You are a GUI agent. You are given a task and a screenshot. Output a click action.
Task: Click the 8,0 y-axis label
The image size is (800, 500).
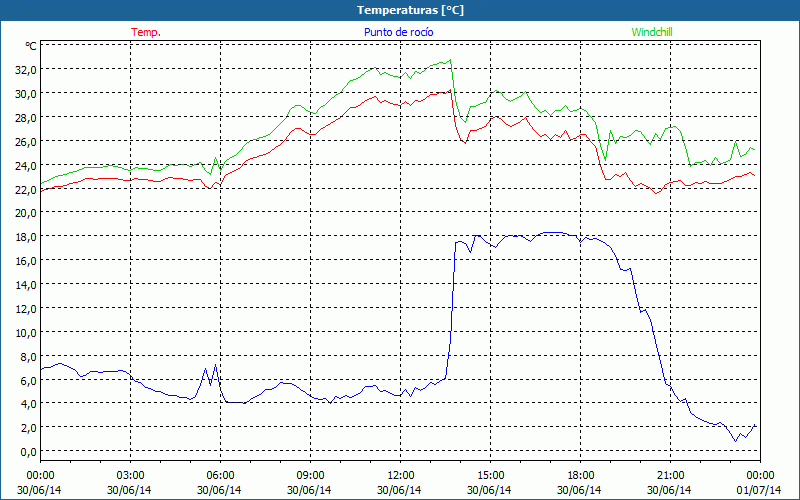(29, 356)
